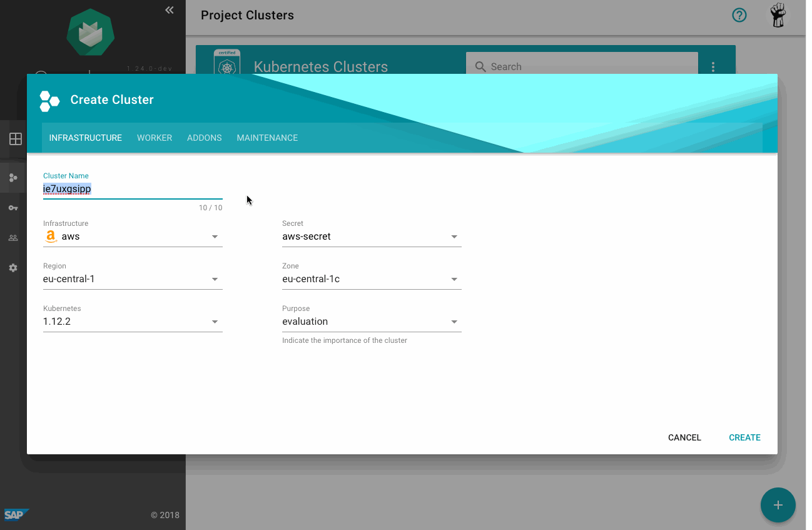
Task: Click the CREATE button
Action: click(x=744, y=437)
